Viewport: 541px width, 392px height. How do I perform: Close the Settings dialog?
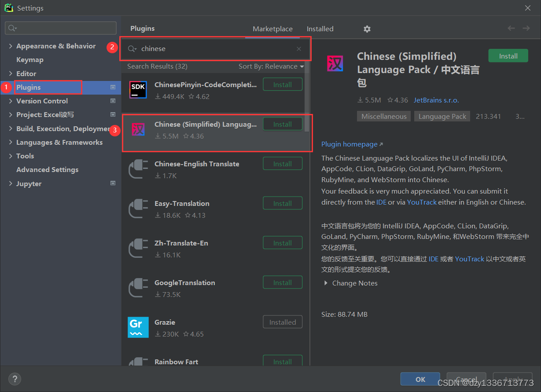point(527,8)
